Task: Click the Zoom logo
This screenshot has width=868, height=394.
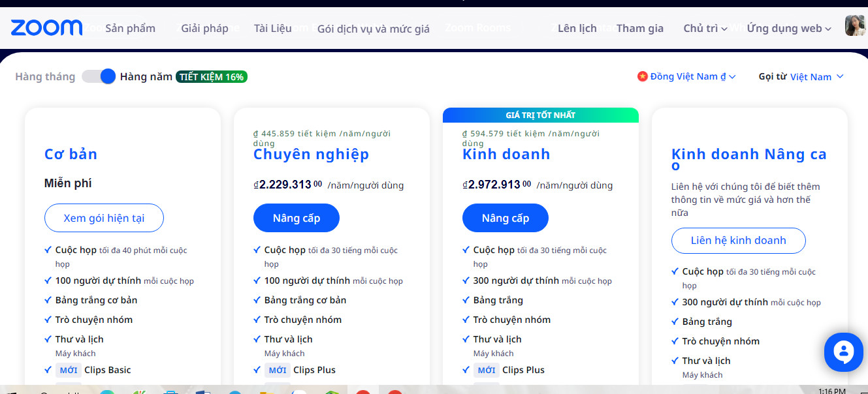Action: [x=46, y=28]
